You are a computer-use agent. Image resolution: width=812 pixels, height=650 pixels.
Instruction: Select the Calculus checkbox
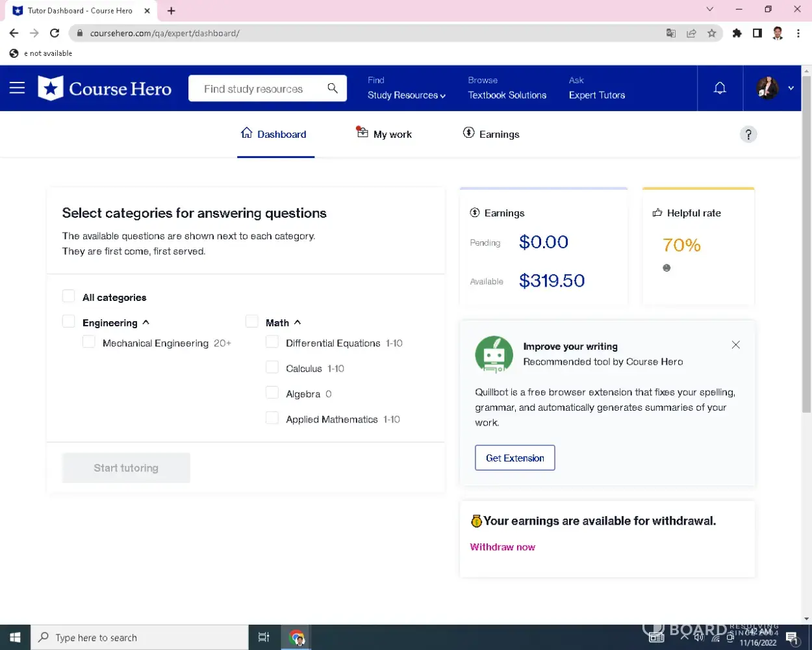click(x=272, y=368)
